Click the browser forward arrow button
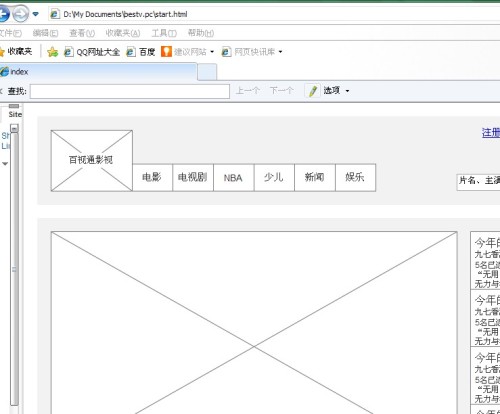Viewport: 500px width, 414px height. point(21,14)
